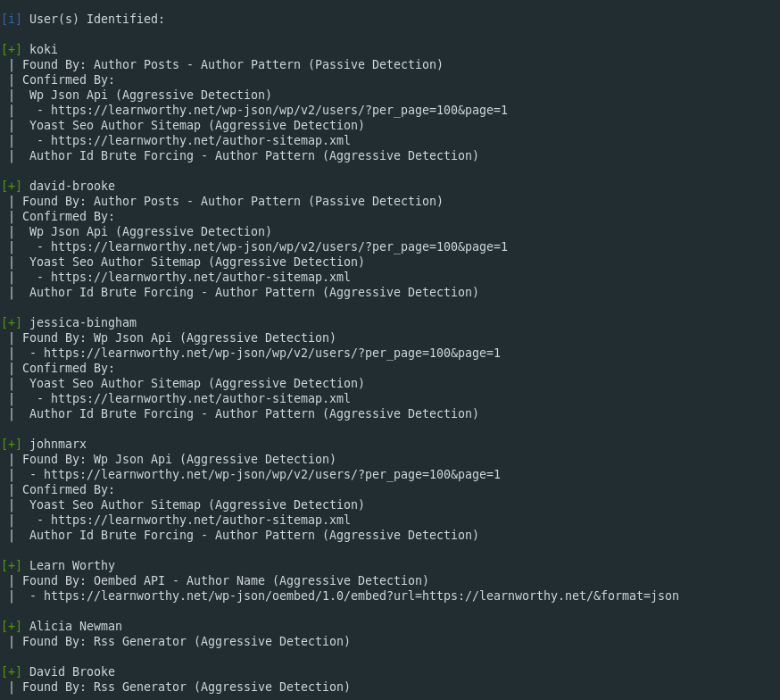Screen dimensions: 780x700
Task: Click the username jessica-bingham
Action: point(83,323)
